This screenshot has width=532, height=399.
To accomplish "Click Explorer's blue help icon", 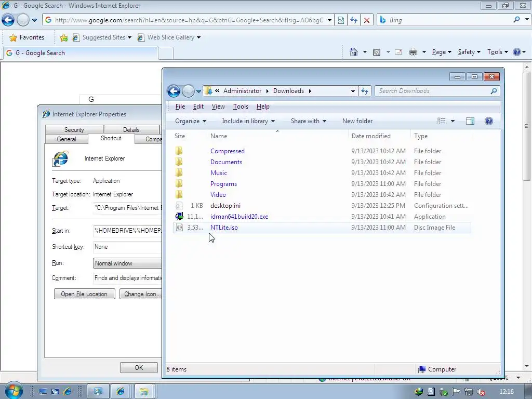I will click(488, 121).
